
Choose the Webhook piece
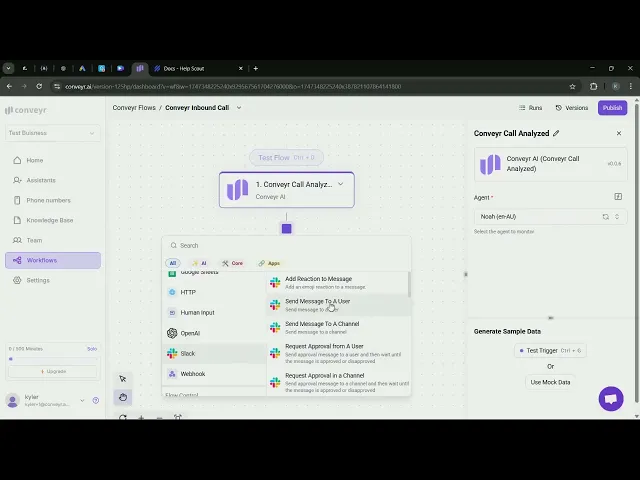(x=215, y=374)
